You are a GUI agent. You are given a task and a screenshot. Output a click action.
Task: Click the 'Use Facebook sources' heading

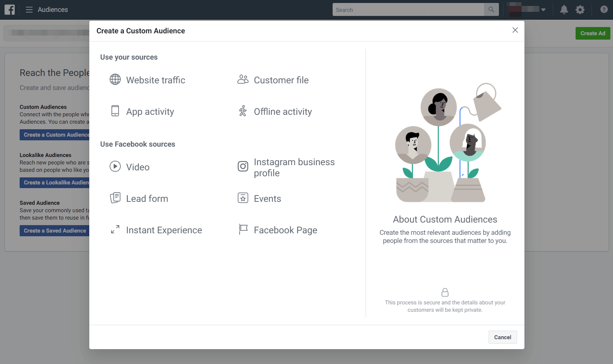tap(138, 144)
